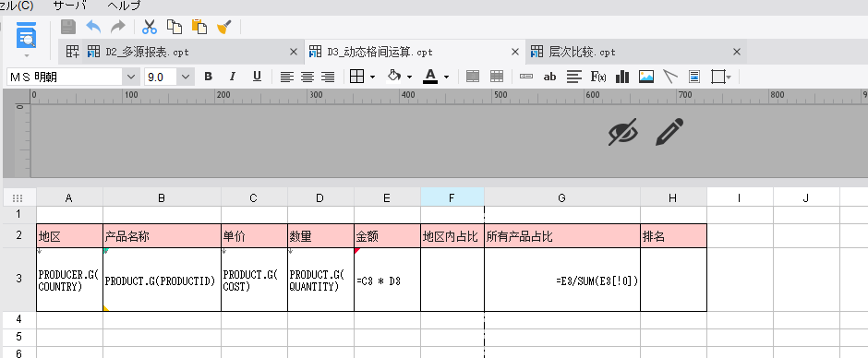Image resolution: width=868 pixels, height=358 pixels.
Task: Insert a data column element
Action: tap(526, 77)
